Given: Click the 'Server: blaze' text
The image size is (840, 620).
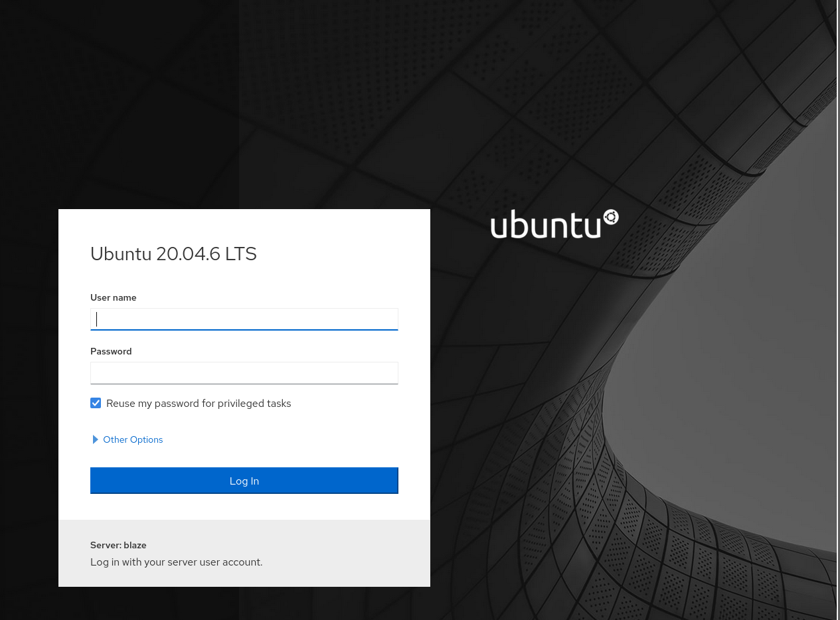Looking at the screenshot, I should click(118, 545).
